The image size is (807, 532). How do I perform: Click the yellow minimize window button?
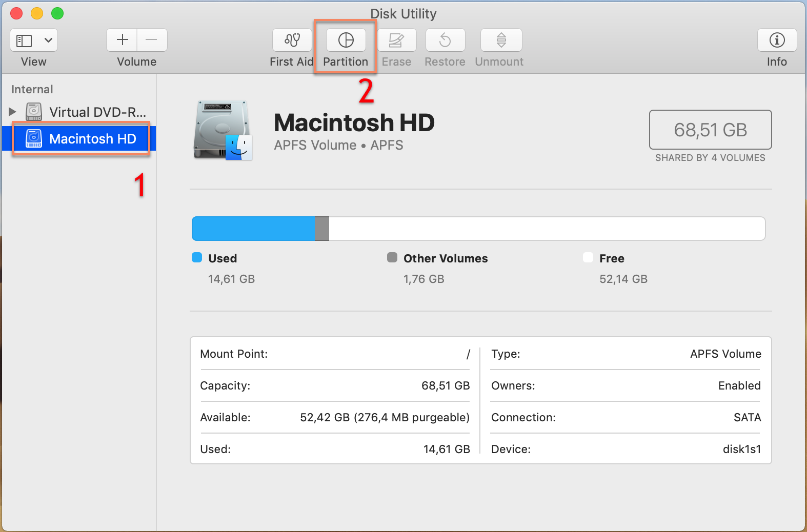click(x=37, y=13)
